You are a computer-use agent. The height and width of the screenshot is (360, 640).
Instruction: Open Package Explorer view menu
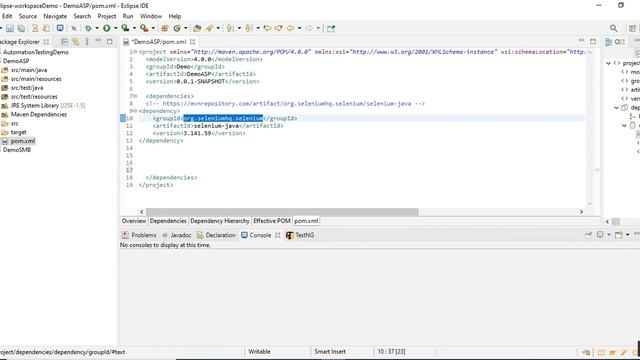[87, 42]
